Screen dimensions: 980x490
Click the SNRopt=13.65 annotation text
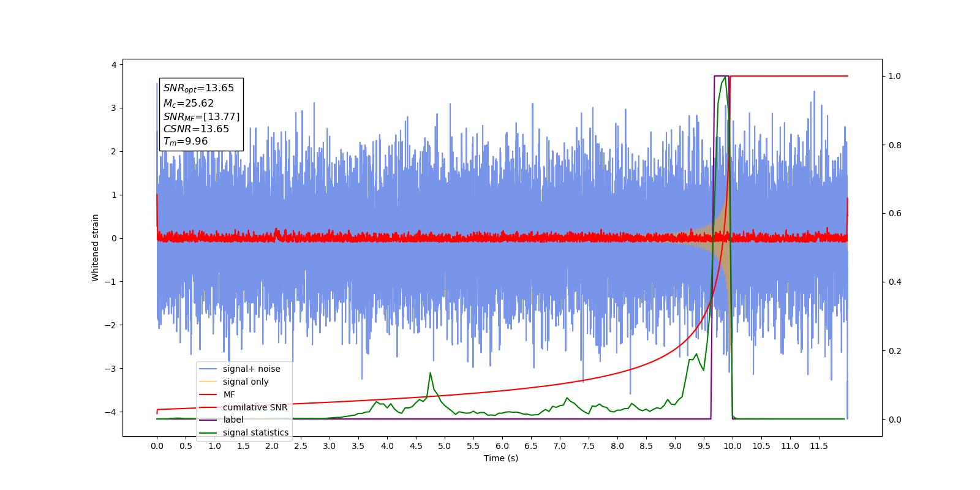pos(198,88)
